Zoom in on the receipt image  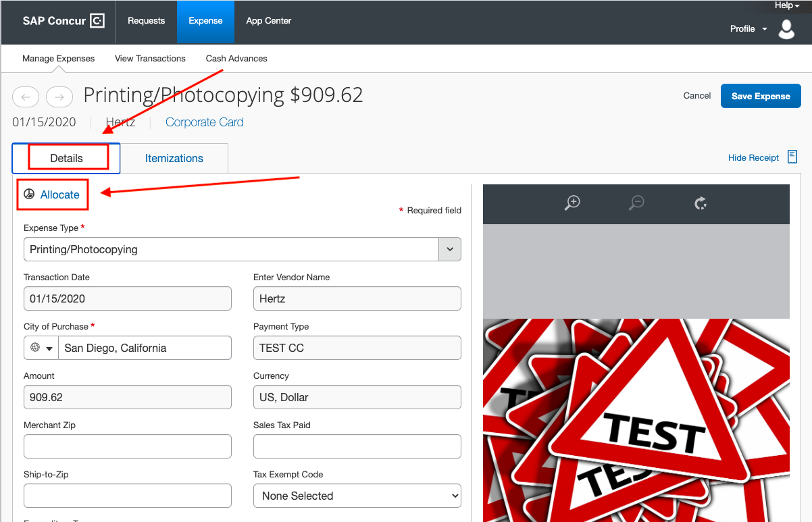point(572,203)
